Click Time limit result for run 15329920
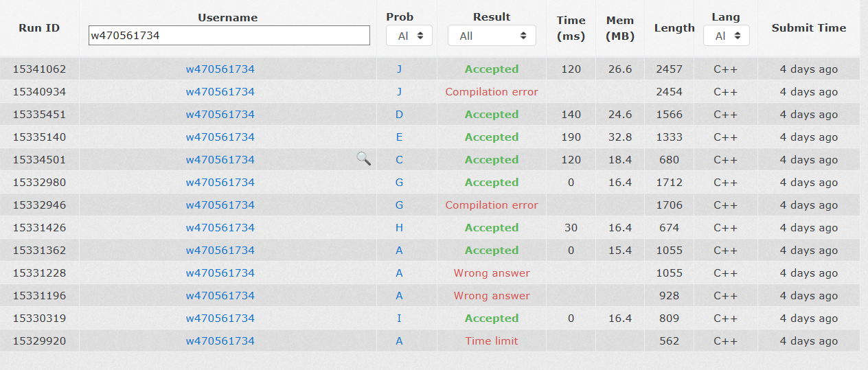This screenshot has height=370, width=868. (492, 341)
